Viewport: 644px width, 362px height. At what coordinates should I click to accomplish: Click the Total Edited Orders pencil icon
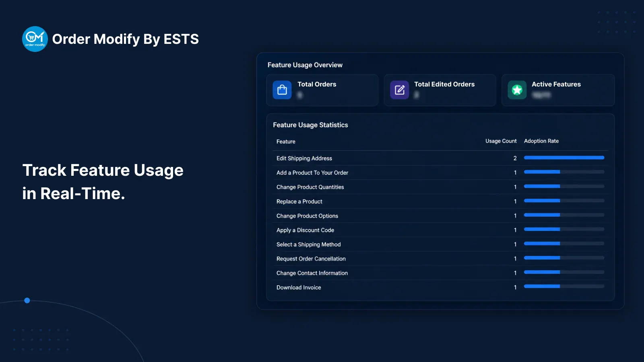pyautogui.click(x=400, y=90)
